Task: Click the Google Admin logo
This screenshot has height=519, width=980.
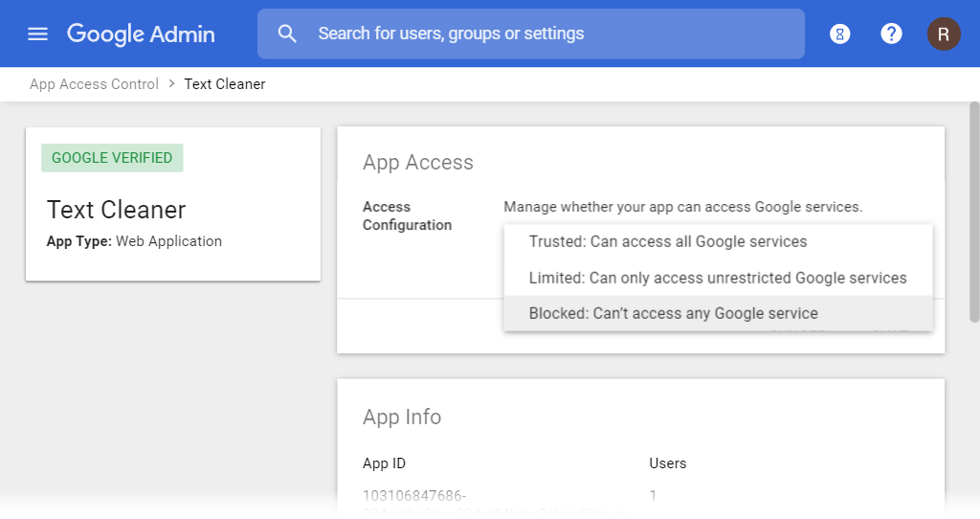Action: [x=141, y=34]
